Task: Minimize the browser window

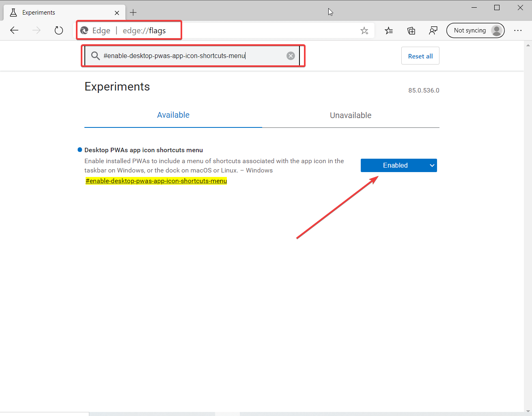Action: (x=473, y=8)
